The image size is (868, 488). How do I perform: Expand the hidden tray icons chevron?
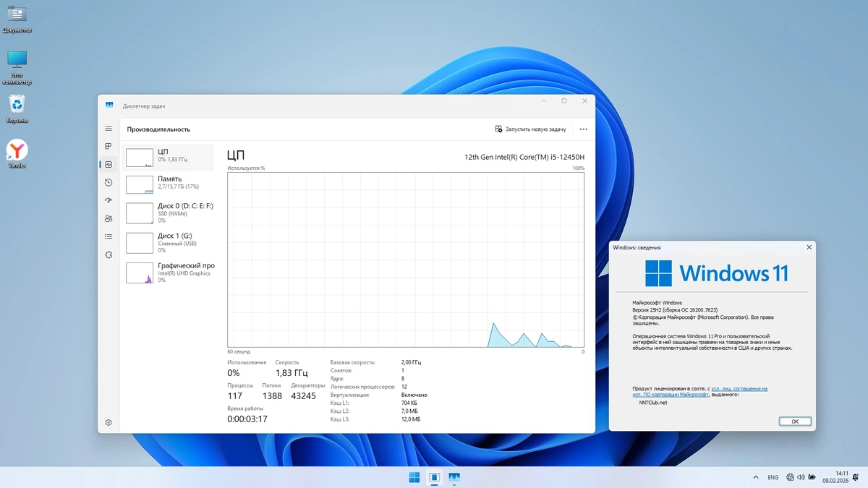tap(756, 477)
